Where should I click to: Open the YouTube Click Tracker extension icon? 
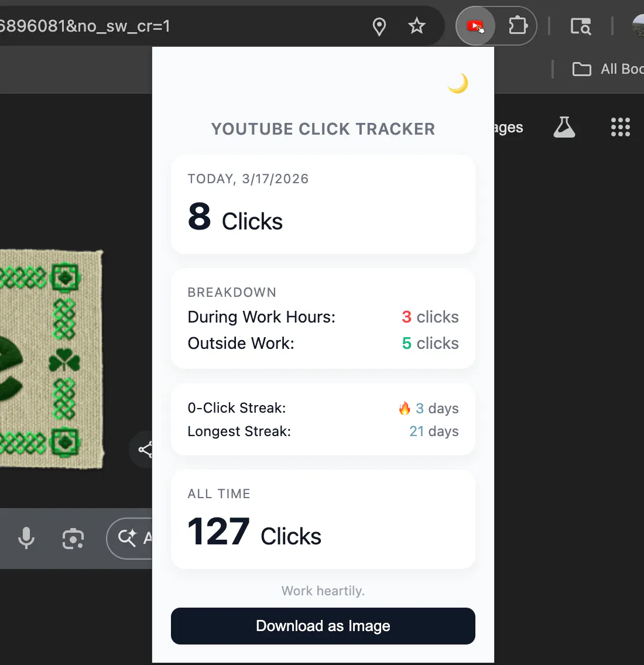click(x=475, y=26)
